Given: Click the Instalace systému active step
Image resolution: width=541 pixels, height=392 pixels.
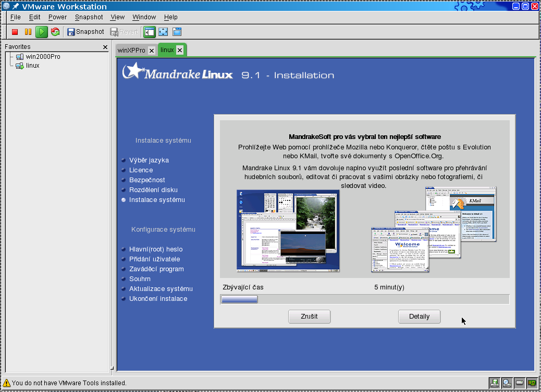Looking at the screenshot, I should click(x=157, y=200).
